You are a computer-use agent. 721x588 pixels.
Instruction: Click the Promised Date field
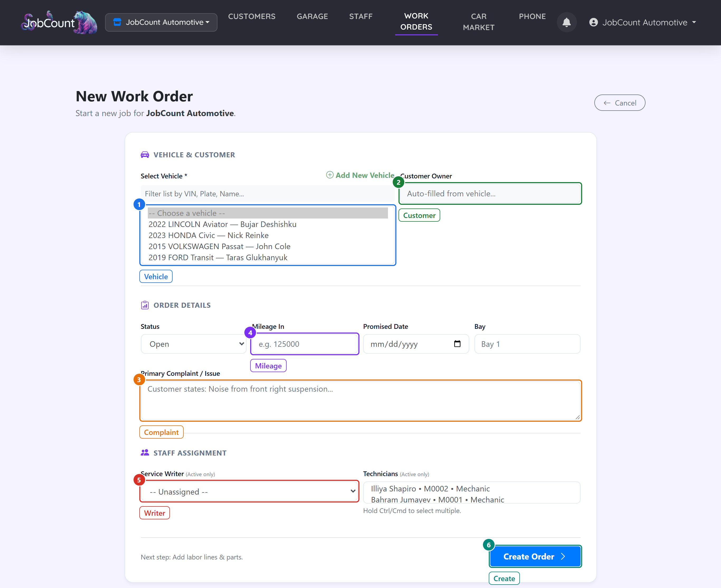416,344
